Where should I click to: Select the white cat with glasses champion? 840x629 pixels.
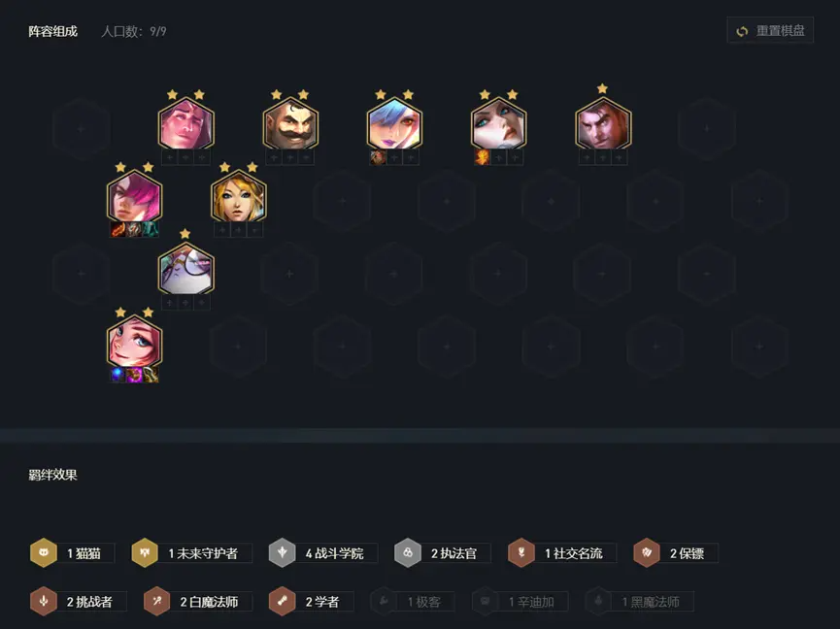pos(186,269)
